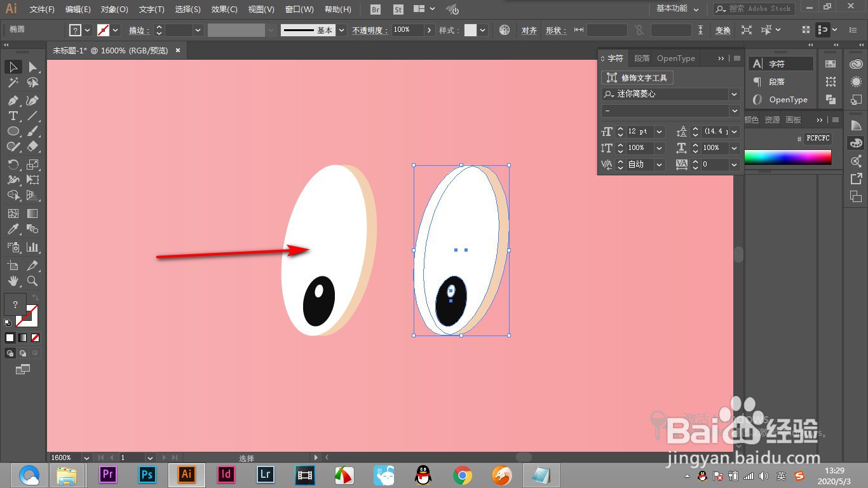Select the Scale tool

32,165
